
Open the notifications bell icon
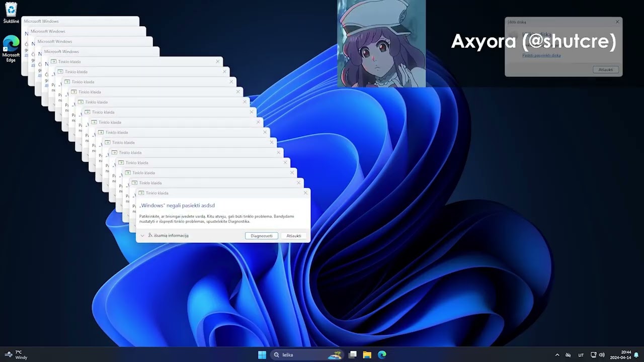click(x=636, y=355)
